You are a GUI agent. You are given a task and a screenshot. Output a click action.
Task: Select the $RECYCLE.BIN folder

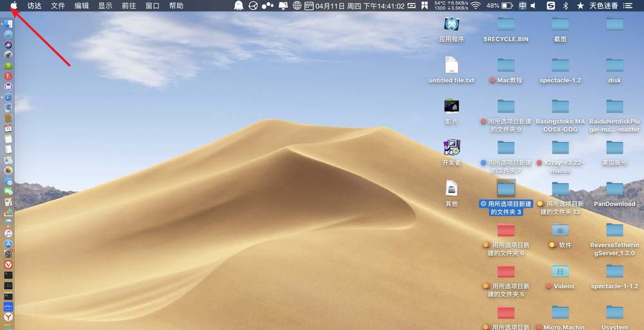(506, 26)
